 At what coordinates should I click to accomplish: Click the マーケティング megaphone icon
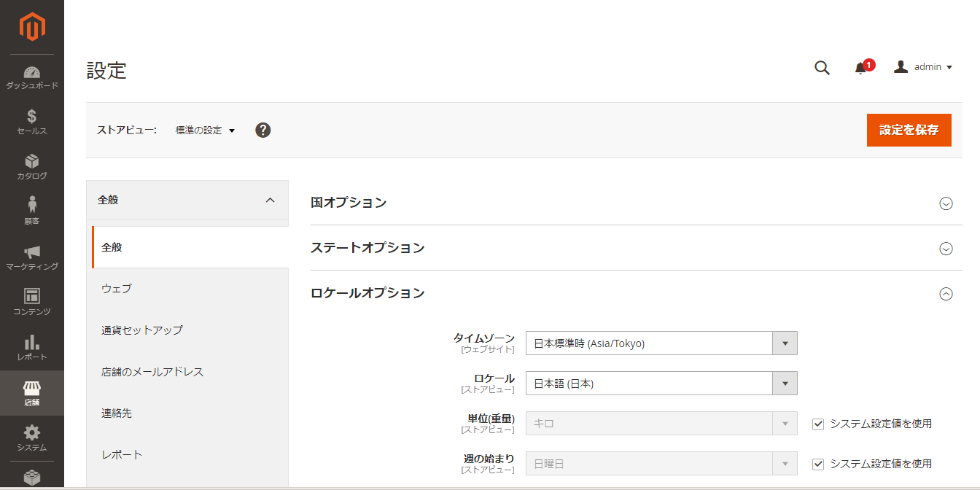(x=31, y=253)
